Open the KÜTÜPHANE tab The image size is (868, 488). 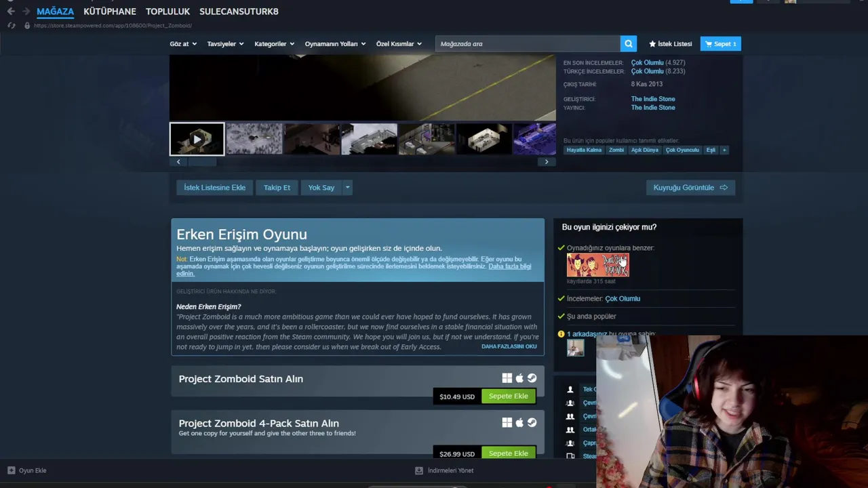click(110, 12)
